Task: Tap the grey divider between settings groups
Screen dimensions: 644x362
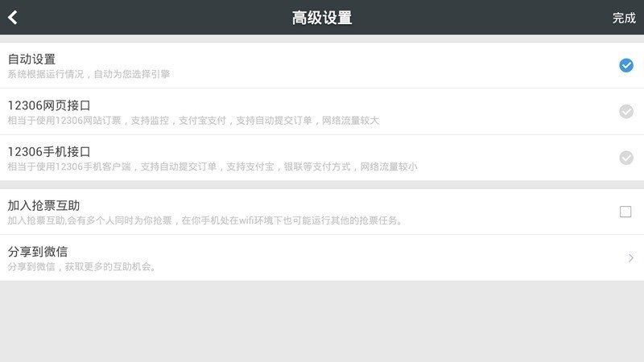Action: (x=322, y=185)
